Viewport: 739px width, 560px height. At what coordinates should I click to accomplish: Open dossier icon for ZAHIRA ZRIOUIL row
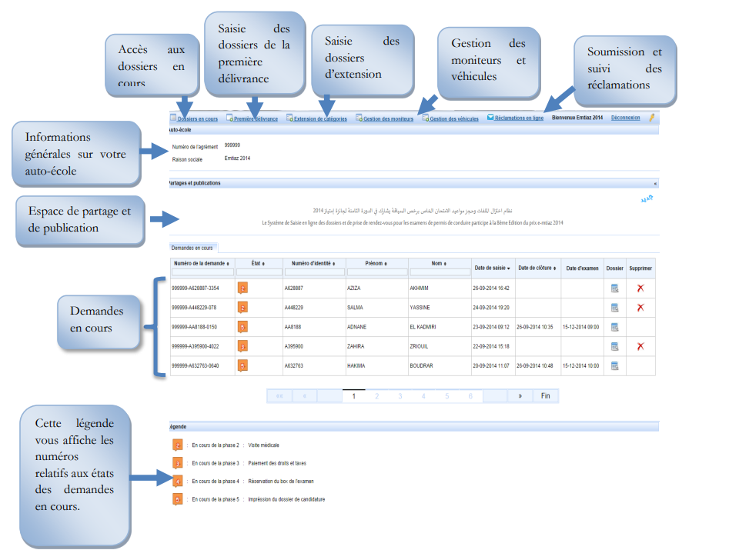pyautogui.click(x=614, y=346)
